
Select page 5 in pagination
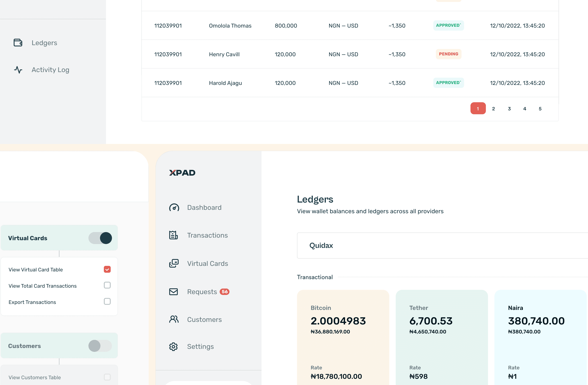tap(540, 109)
